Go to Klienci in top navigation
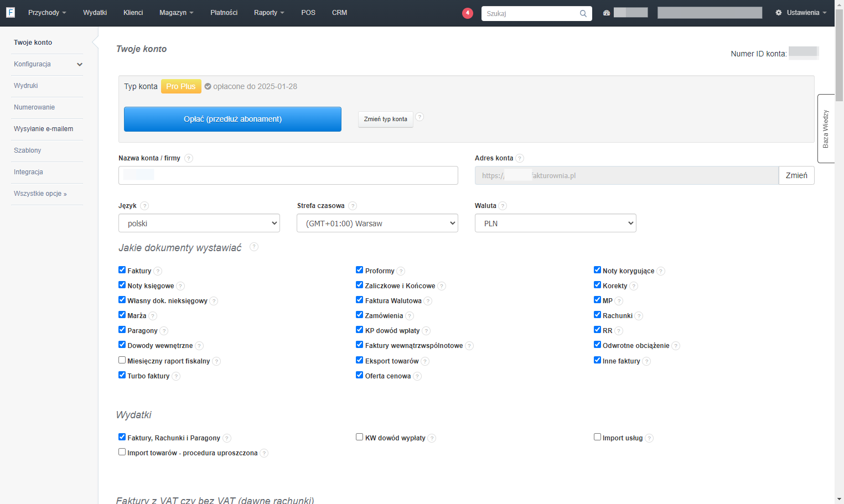Screen dimensions: 844x504 (x=133, y=13)
